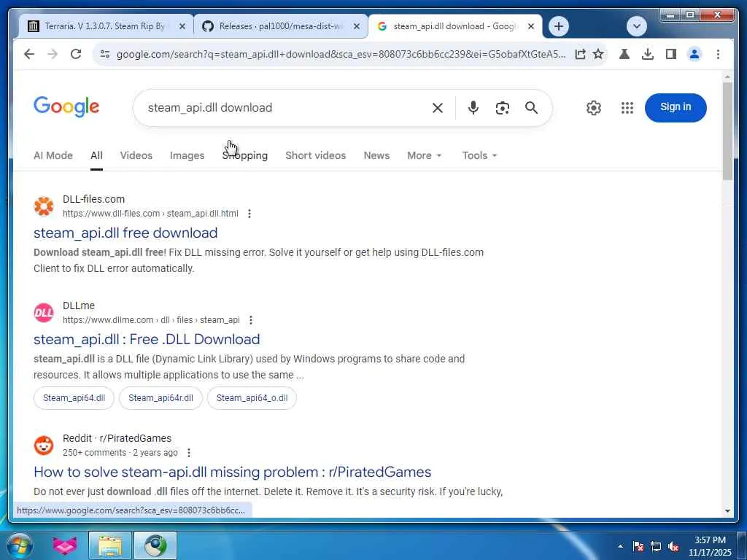The image size is (747, 560).
Task: Bookmark this tab with the star
Action: [598, 54]
